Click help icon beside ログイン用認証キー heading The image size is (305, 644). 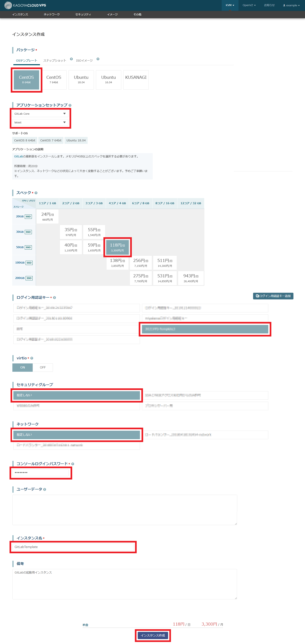(55, 298)
